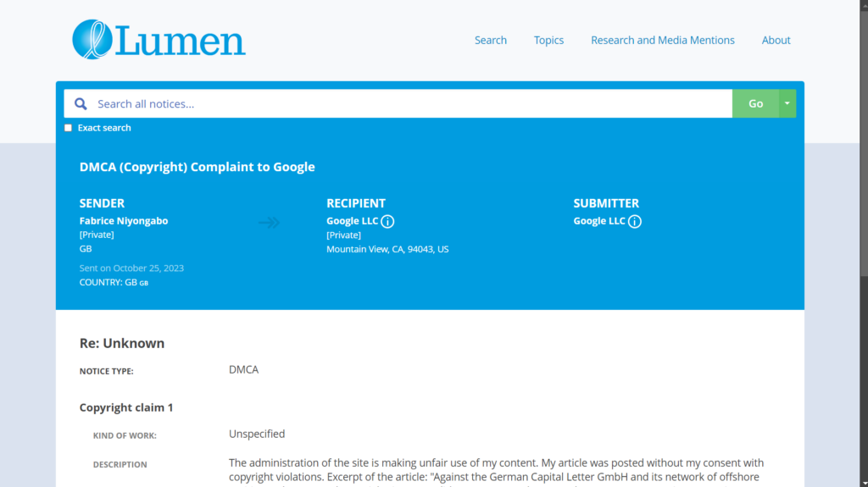Click the magnifying glass search icon
Viewport: 868px width, 487px height.
[x=81, y=104]
